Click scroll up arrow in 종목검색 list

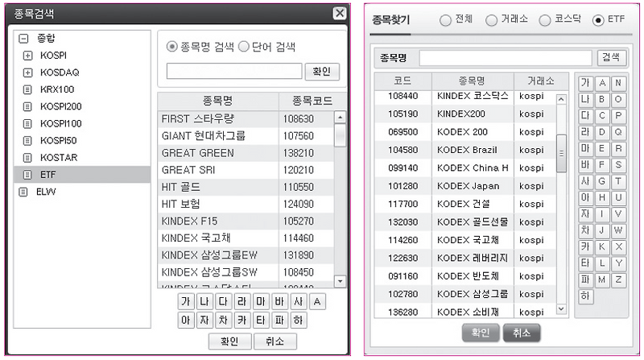click(x=340, y=118)
